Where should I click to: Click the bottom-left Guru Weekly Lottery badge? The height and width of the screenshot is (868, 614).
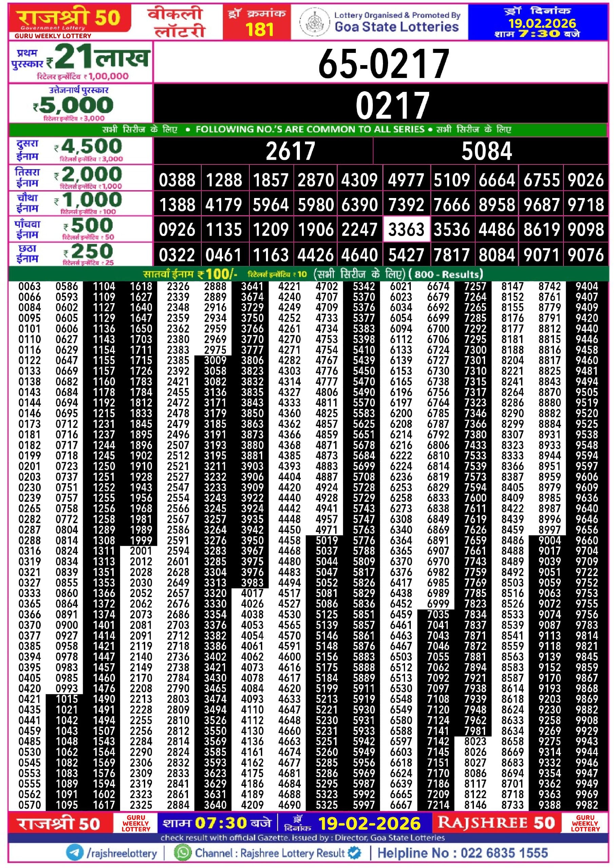click(136, 823)
